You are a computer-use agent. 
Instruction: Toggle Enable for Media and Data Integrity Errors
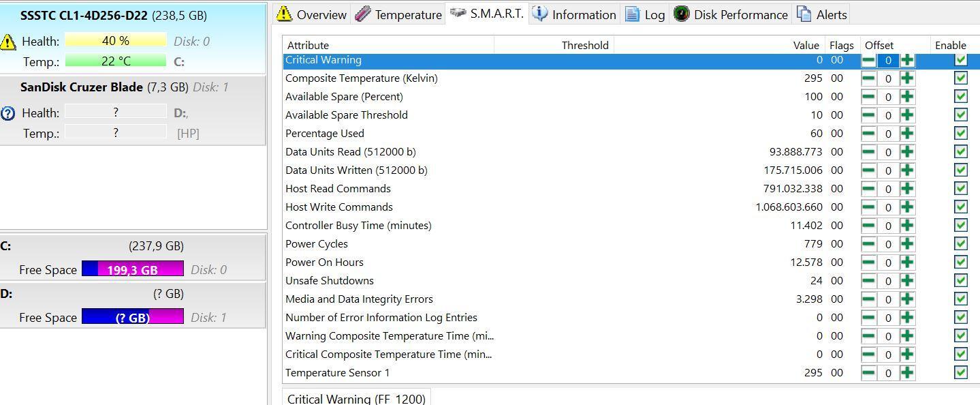click(961, 299)
